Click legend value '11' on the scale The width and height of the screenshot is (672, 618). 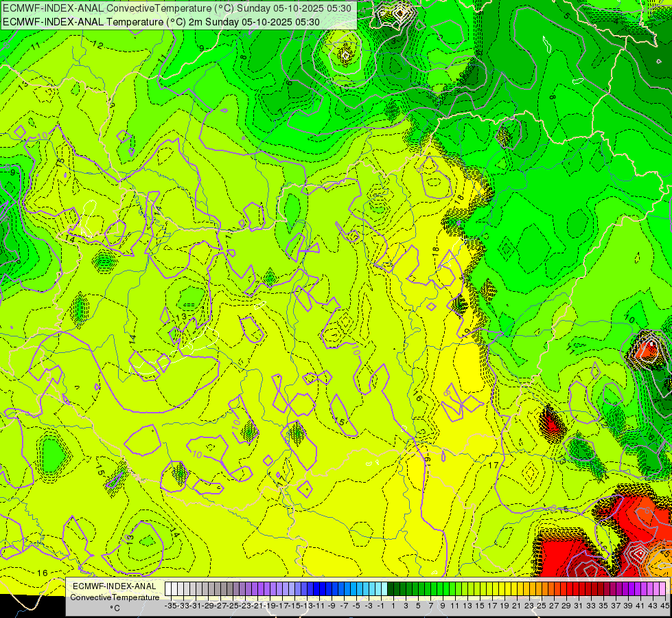(454, 606)
